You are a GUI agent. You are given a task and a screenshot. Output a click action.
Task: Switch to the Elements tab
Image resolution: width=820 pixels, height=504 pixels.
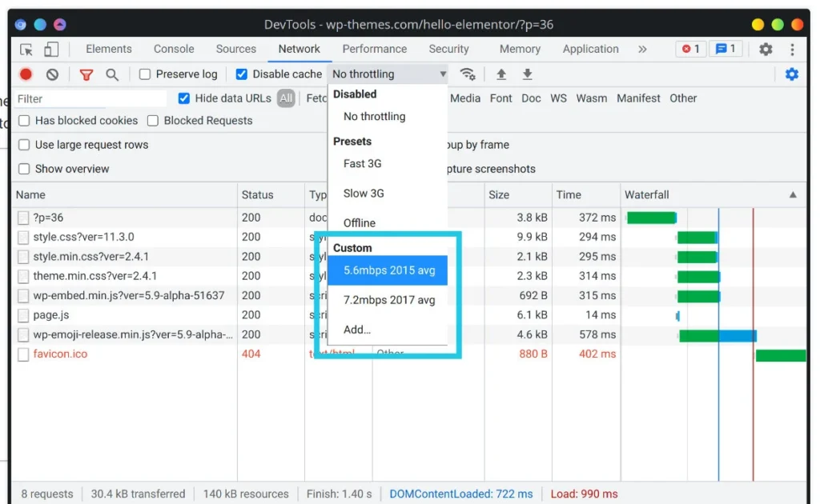(109, 49)
